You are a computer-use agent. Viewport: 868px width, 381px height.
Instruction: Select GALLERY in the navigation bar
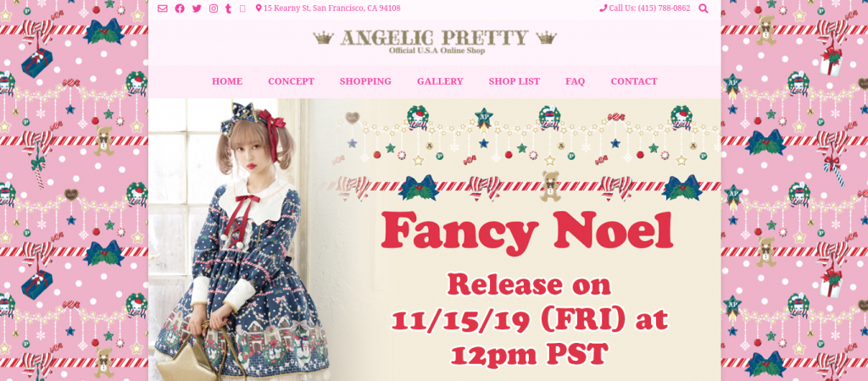pos(440,81)
